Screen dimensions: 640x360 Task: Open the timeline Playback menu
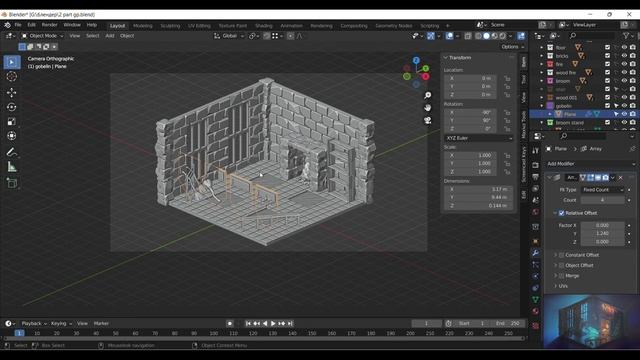tap(34, 323)
